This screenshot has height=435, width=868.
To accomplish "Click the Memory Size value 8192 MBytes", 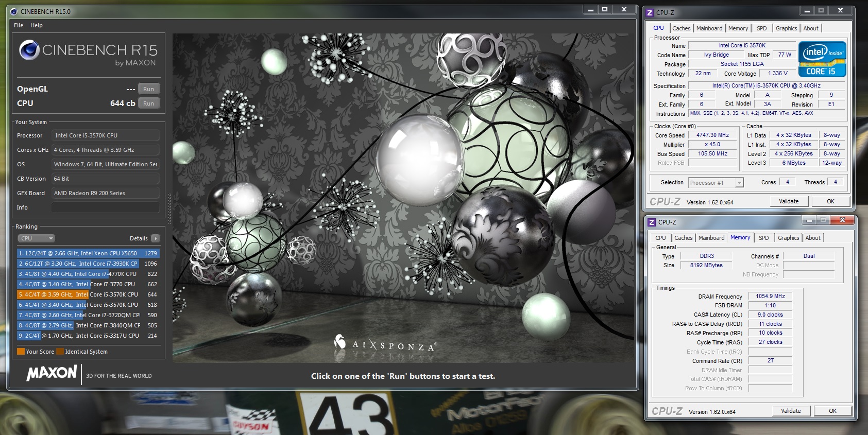I will [706, 266].
